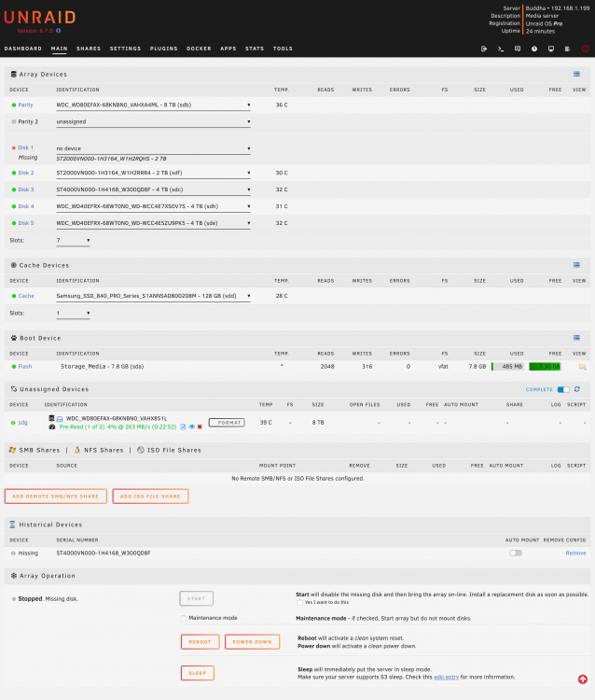This screenshot has height=700, width=595.
Task: Toggle list view icon in Boot Device header
Action: click(576, 338)
